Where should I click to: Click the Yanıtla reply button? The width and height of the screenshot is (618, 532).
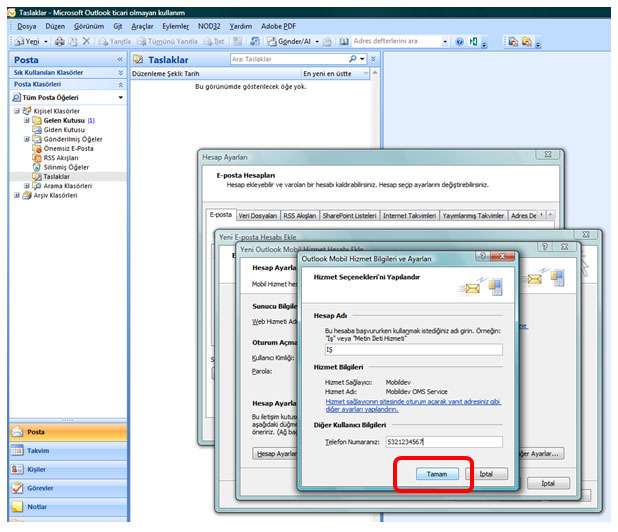(x=115, y=41)
